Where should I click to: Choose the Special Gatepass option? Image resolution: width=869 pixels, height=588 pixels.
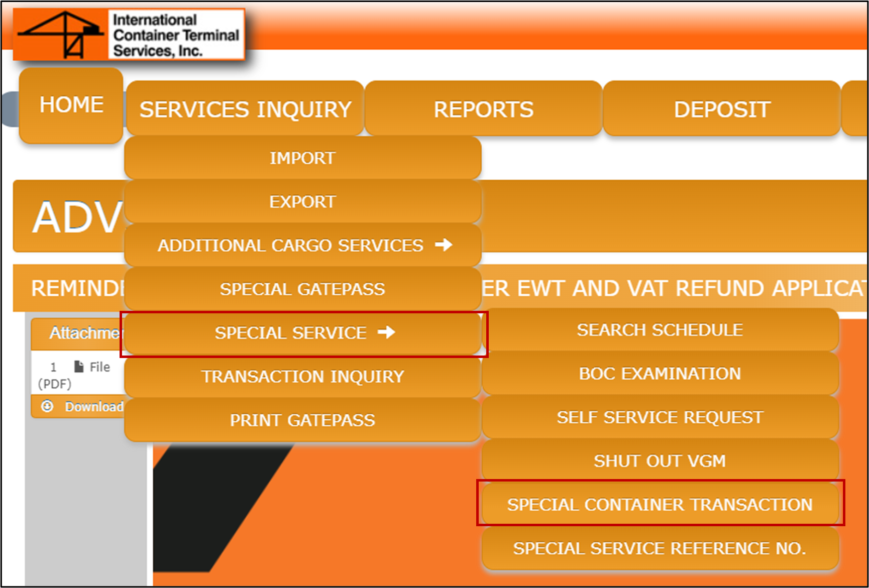tap(302, 289)
